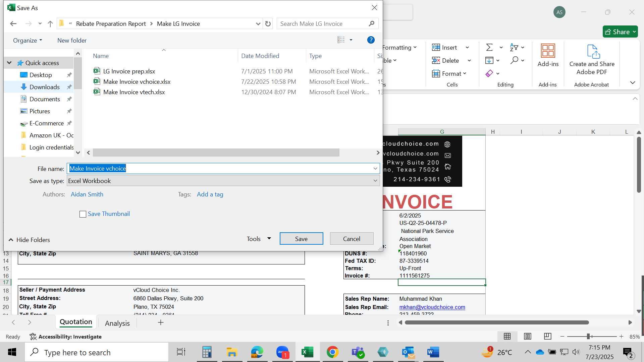Collapse folders with Hide Folders
Viewport: 644px width, 362px height.
29,240
